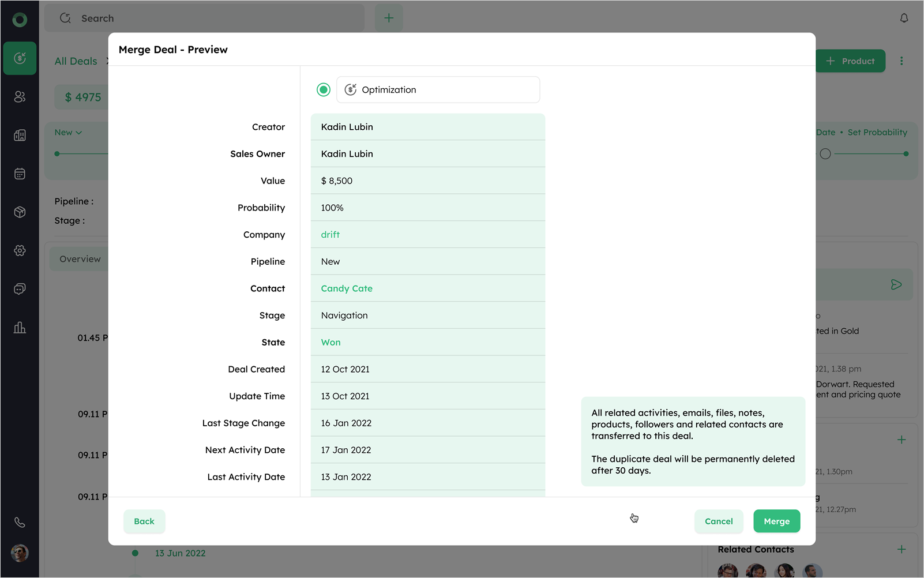Open Companies building icon in sidebar

point(20,136)
